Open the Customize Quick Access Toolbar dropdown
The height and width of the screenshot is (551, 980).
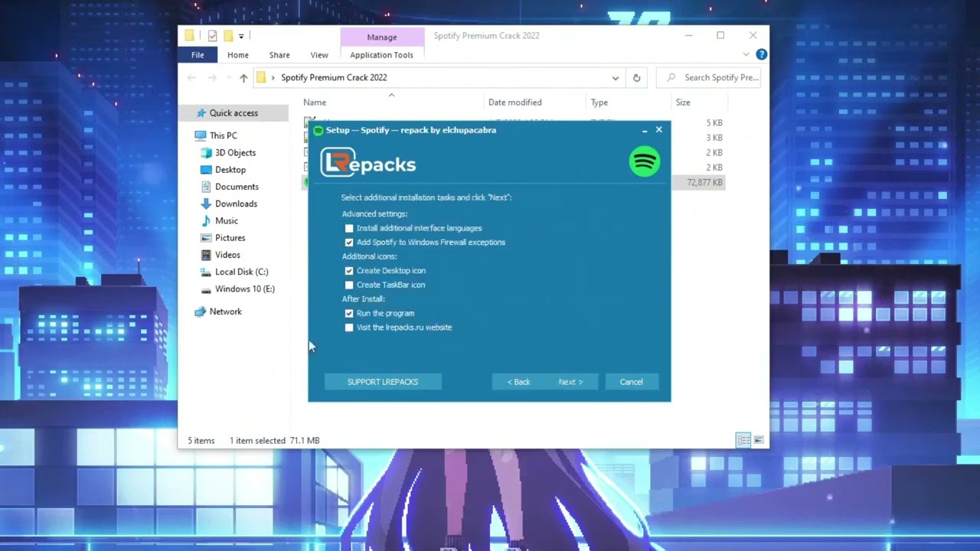pyautogui.click(x=241, y=36)
